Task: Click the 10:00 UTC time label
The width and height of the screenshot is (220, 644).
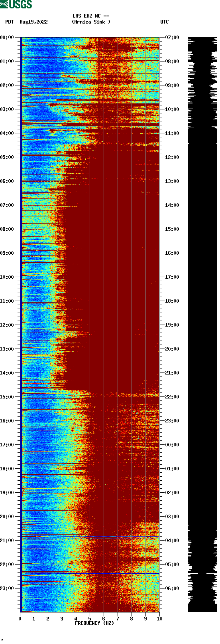Action: [172, 109]
